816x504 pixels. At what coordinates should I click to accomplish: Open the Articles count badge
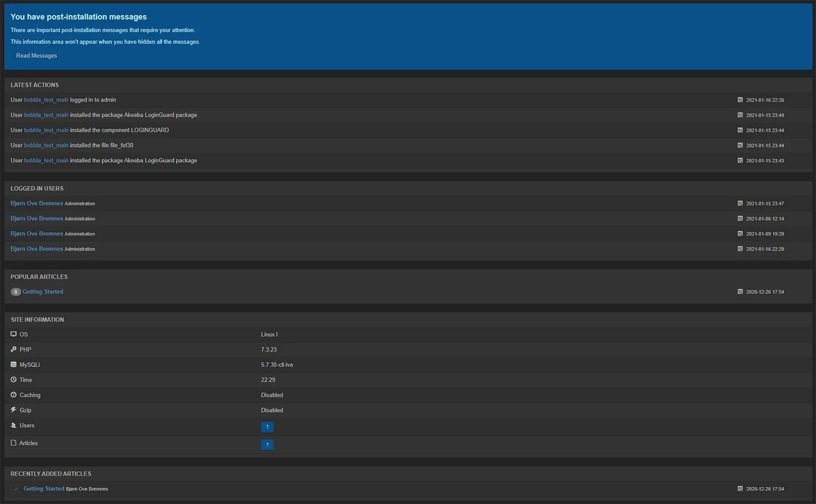pos(267,445)
